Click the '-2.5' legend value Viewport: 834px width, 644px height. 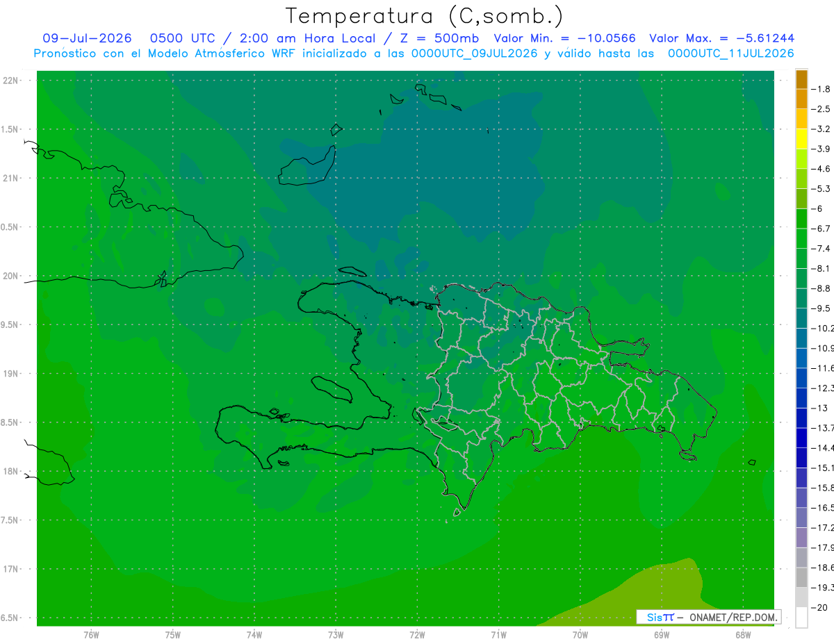pos(821,109)
